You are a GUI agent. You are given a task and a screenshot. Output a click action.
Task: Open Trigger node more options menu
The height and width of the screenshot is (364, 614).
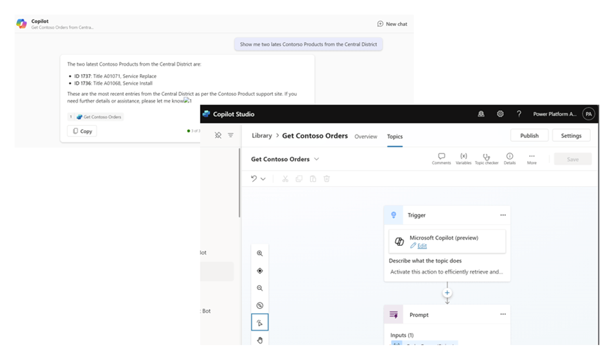pos(503,215)
